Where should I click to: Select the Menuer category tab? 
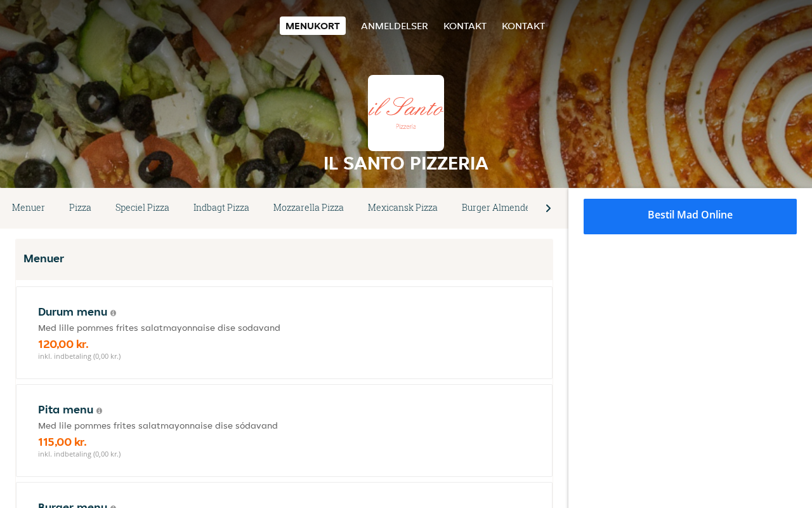[x=29, y=208]
